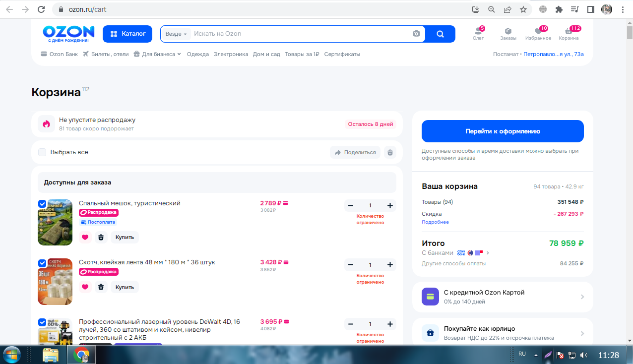Toggle favorite heart for Спальный мешок

pyautogui.click(x=85, y=237)
